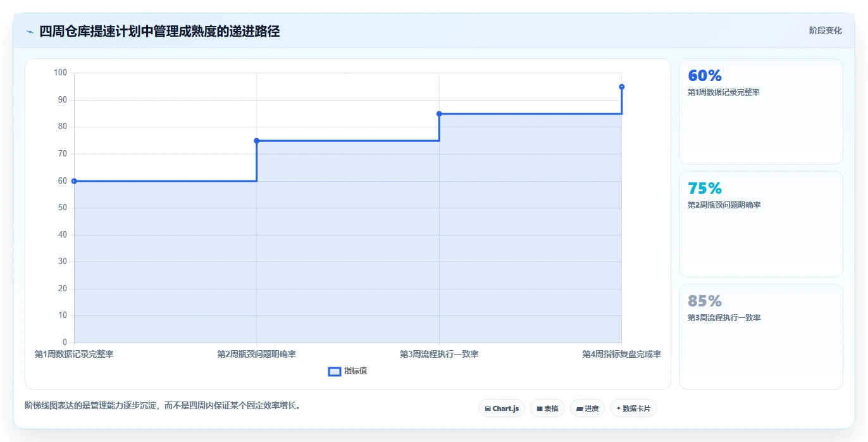This screenshot has width=868, height=442.
Task: Toggle the 指标值 legend color box
Action: (x=335, y=371)
